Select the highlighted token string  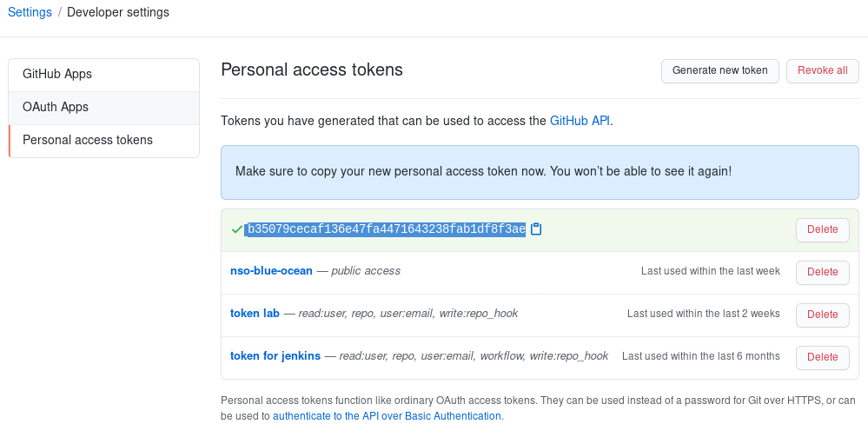(386, 229)
